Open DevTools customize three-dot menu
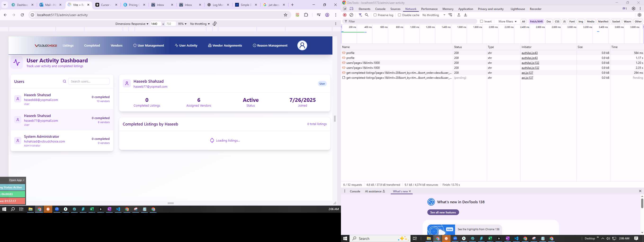The image size is (644, 242). pos(640,9)
